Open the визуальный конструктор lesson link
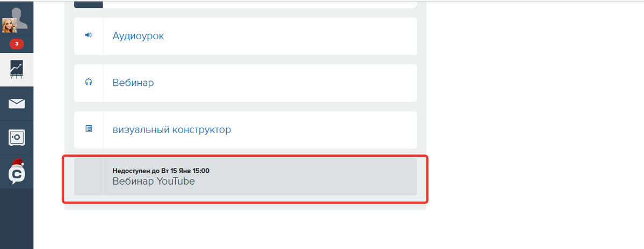 click(x=172, y=130)
